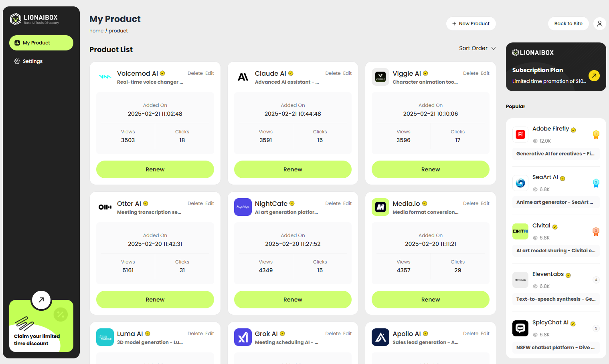Click the NightCafe product logo
Image resolution: width=609 pixels, height=364 pixels.
(243, 207)
